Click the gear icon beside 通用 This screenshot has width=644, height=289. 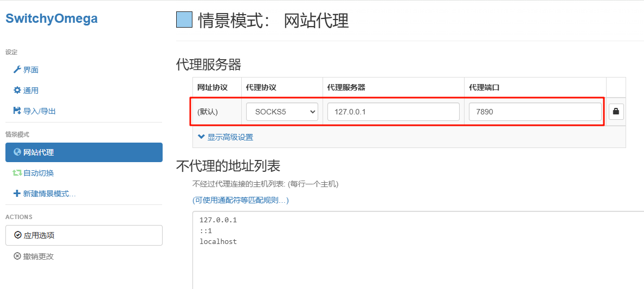coord(17,91)
